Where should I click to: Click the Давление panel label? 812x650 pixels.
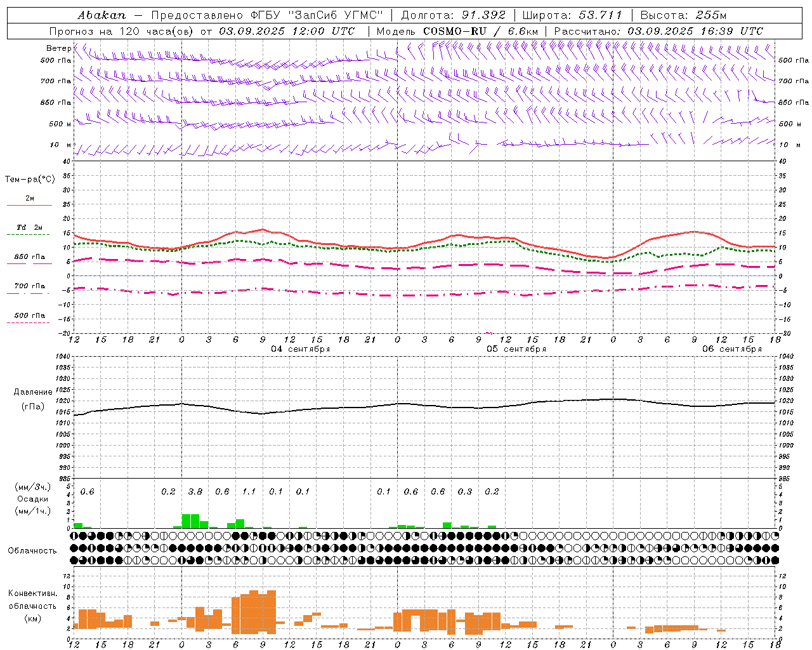pyautogui.click(x=33, y=392)
